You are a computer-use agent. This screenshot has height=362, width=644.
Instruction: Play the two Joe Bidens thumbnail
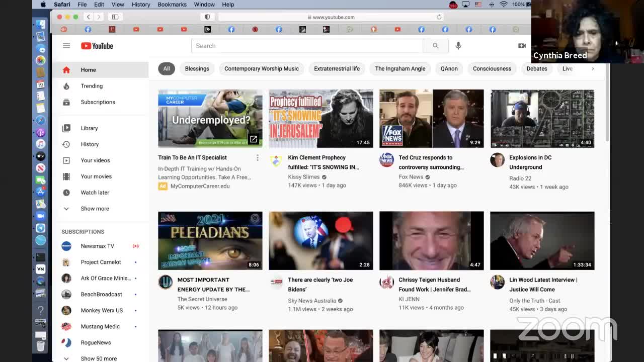(321, 241)
